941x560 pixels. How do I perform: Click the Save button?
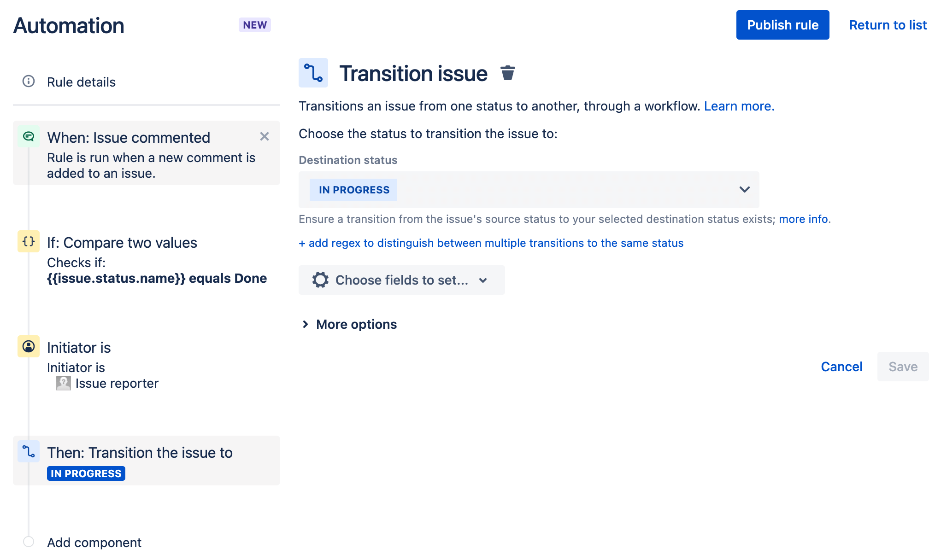point(903,366)
